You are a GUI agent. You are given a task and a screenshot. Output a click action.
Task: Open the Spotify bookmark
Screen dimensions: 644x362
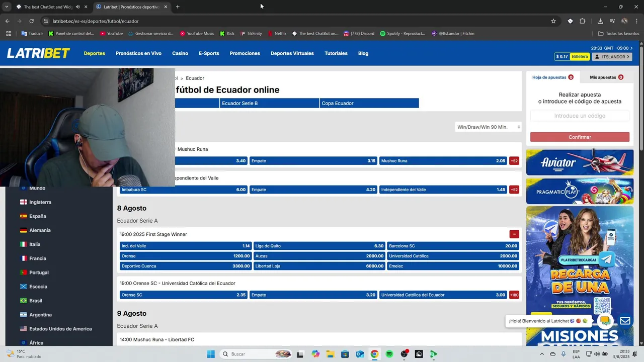403,34
